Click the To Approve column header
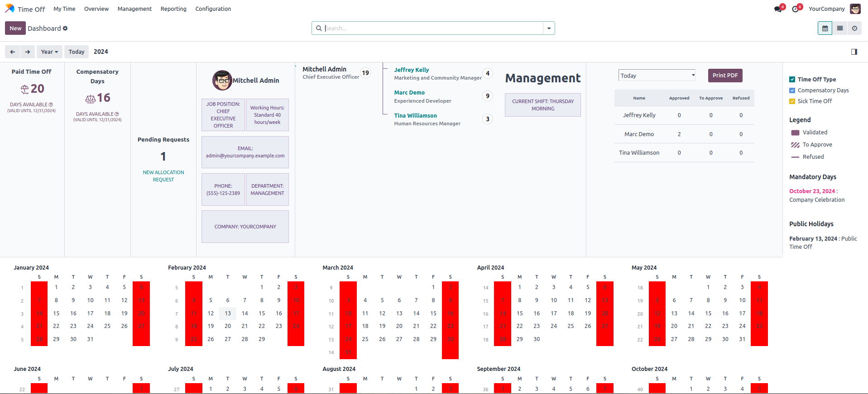 click(711, 98)
